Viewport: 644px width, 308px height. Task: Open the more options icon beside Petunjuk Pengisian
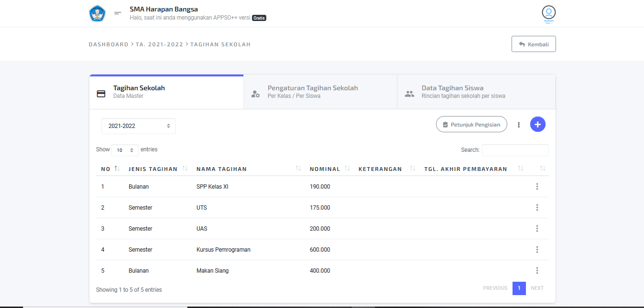[x=519, y=125]
